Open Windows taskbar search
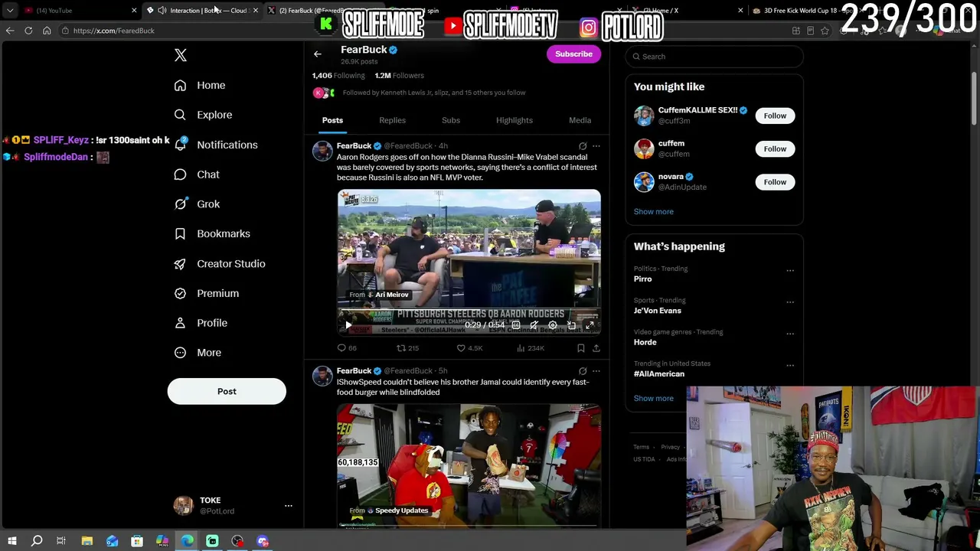 (x=36, y=541)
